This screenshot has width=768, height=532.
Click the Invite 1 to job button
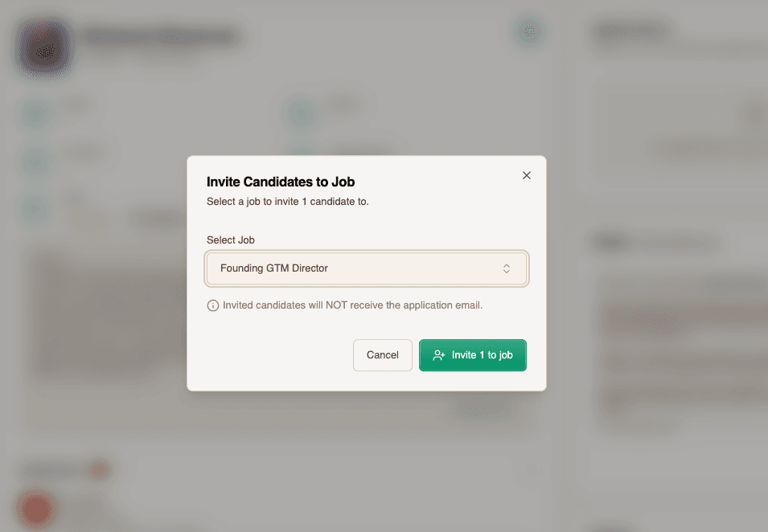473,355
